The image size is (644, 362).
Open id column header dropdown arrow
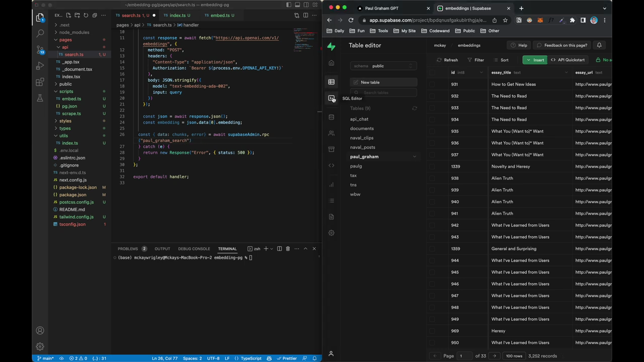click(x=481, y=72)
